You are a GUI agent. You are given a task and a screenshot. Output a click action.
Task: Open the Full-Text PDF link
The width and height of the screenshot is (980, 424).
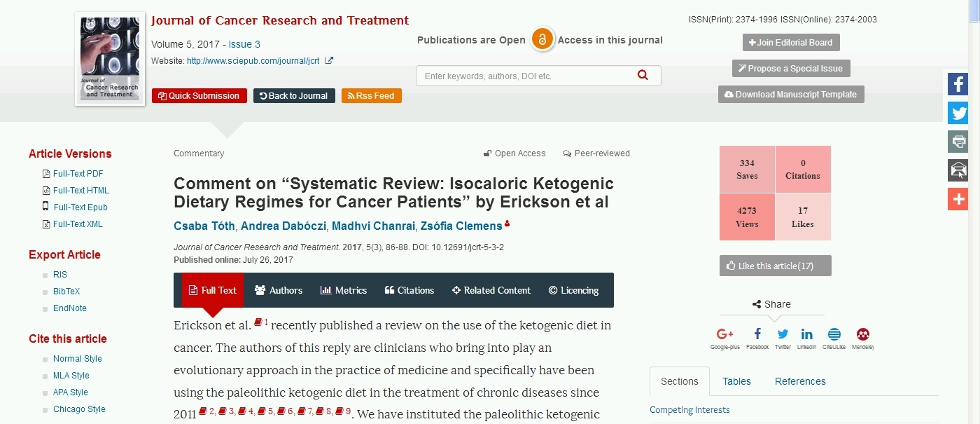coord(78,174)
